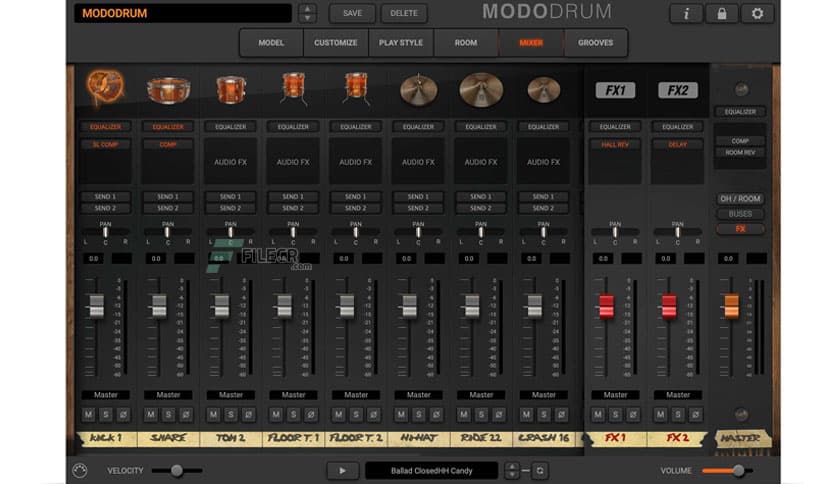Invert phase on Crash 16 channel
The height and width of the screenshot is (484, 836).
(x=561, y=414)
